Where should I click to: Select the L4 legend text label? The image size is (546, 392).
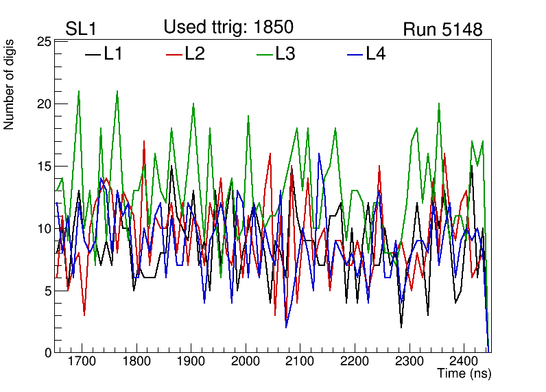(x=376, y=54)
